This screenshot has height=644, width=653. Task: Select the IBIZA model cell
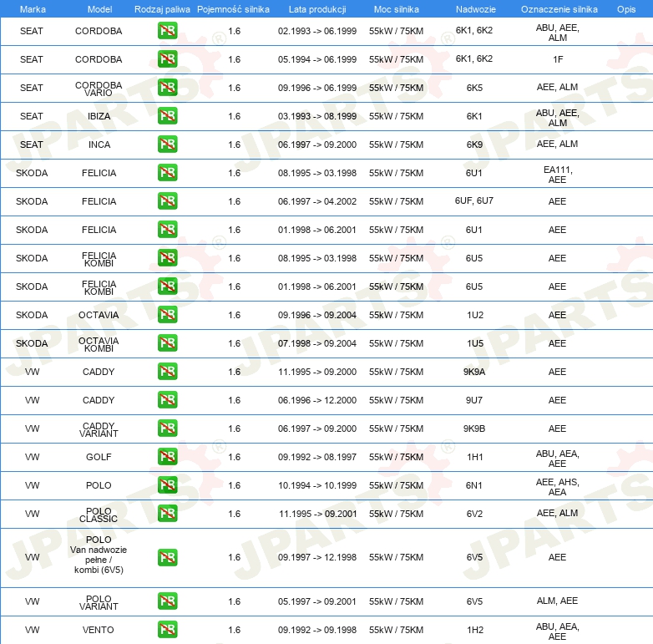point(99,116)
